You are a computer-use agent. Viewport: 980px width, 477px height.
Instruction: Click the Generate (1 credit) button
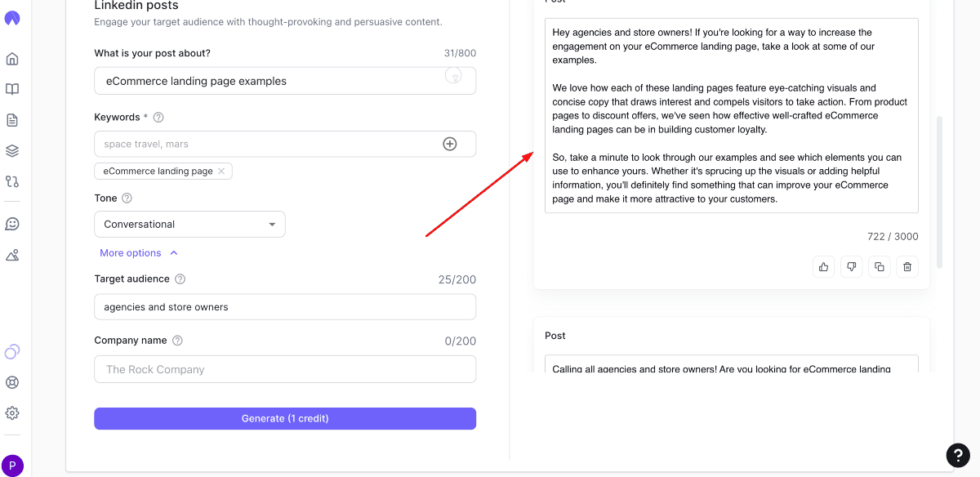pyautogui.click(x=285, y=418)
